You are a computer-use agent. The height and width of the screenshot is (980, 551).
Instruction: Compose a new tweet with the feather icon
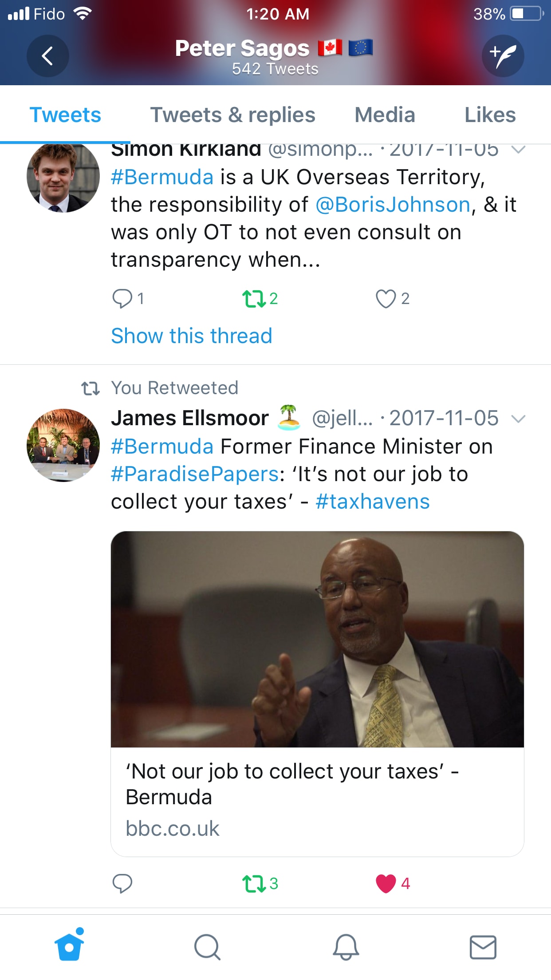pos(503,56)
